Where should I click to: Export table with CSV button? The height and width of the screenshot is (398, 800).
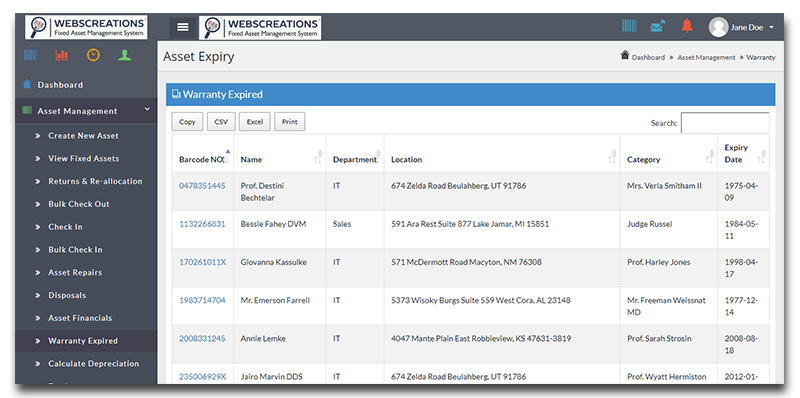[x=221, y=122]
